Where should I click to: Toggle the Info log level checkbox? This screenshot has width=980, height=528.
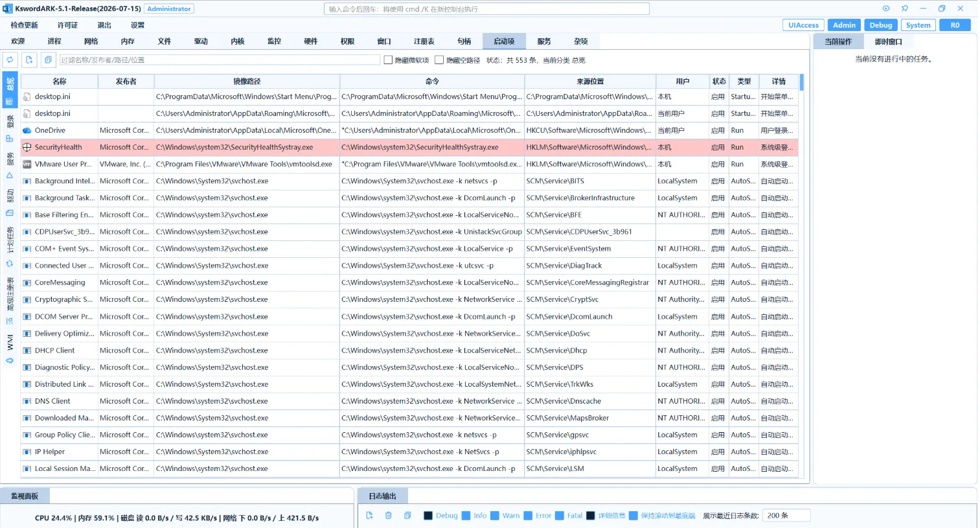point(466,516)
